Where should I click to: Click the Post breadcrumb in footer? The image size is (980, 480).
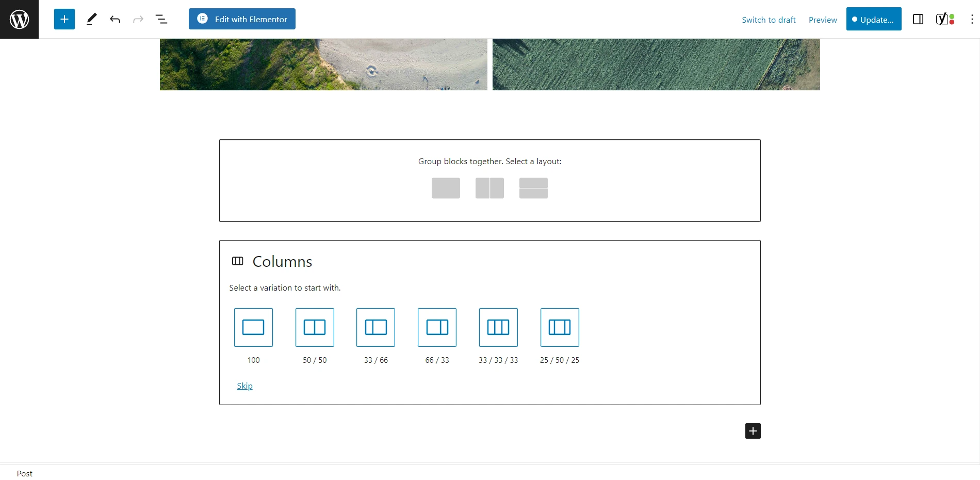(x=24, y=474)
